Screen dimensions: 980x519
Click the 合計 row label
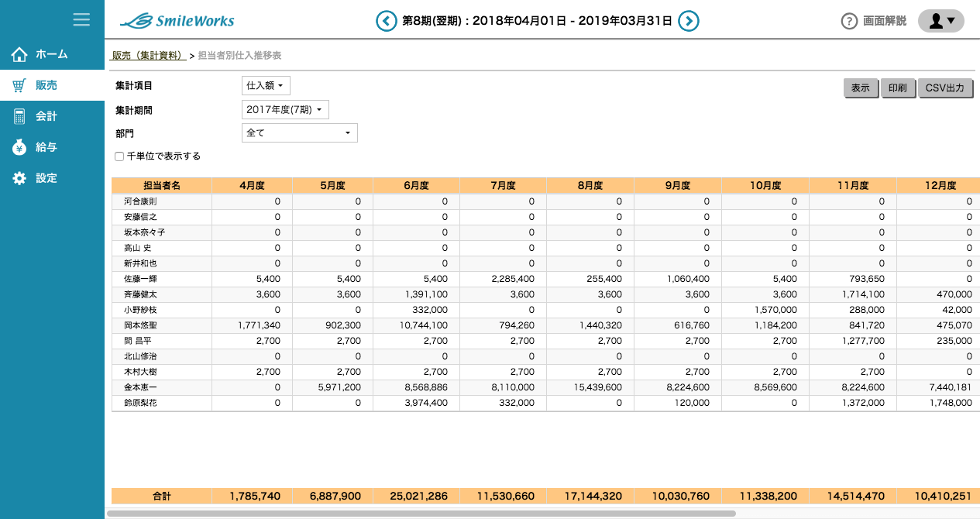click(x=162, y=496)
